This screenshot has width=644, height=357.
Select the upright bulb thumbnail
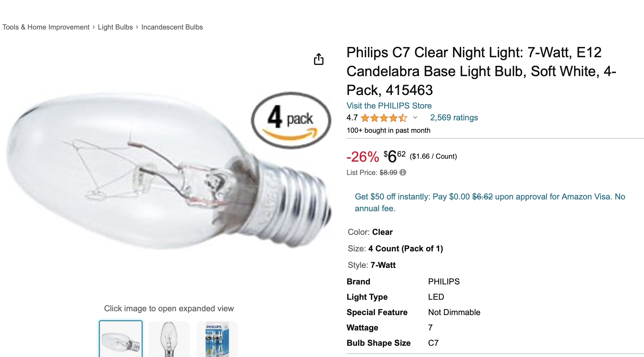point(169,339)
